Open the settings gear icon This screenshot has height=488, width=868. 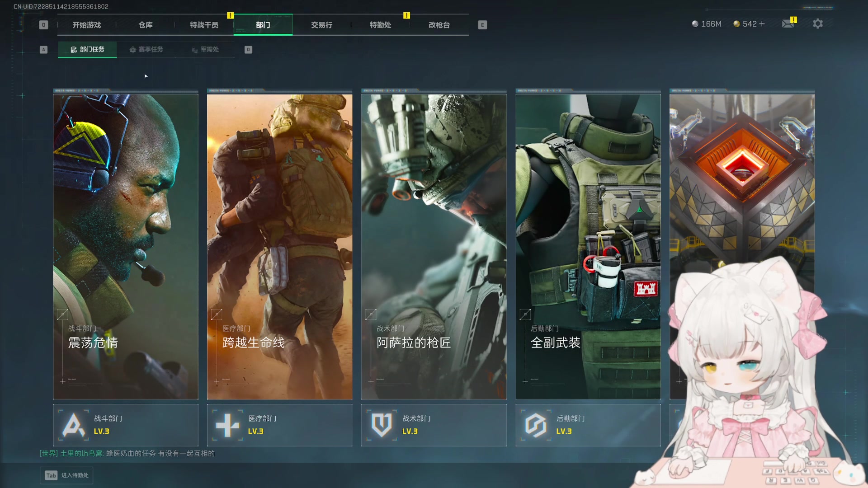(x=817, y=23)
